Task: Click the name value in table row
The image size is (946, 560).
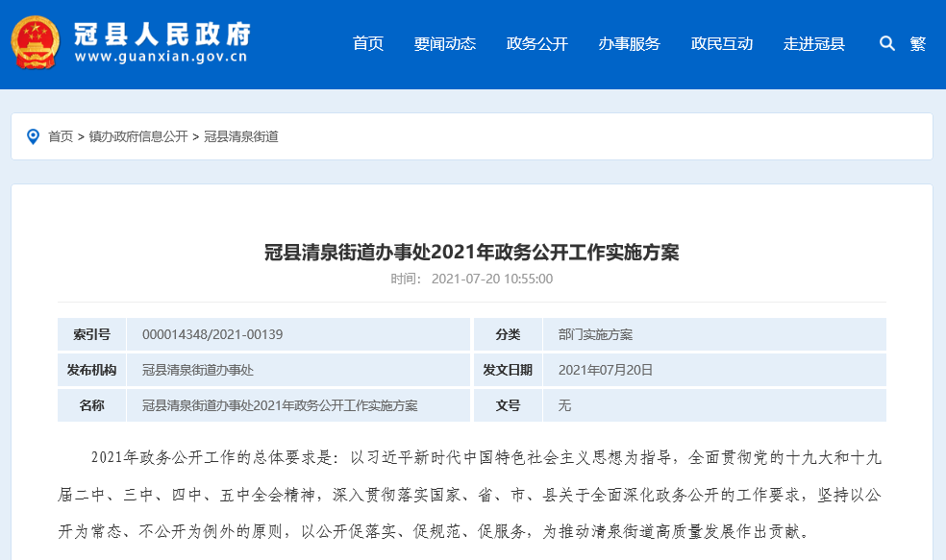Action: pyautogui.click(x=280, y=405)
